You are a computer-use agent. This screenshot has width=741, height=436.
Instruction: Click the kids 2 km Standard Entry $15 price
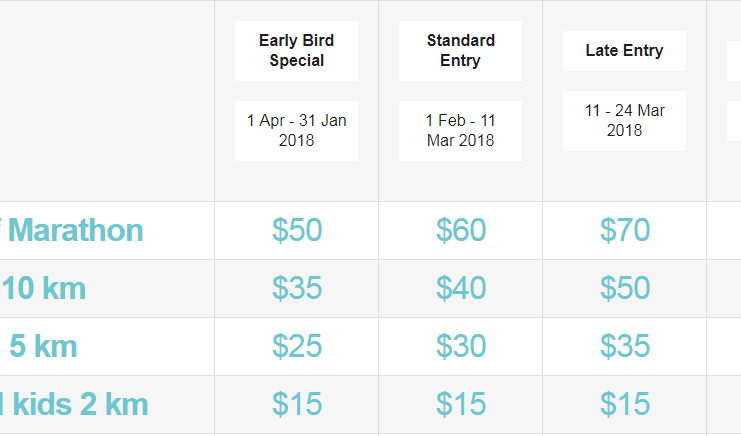coord(461,405)
